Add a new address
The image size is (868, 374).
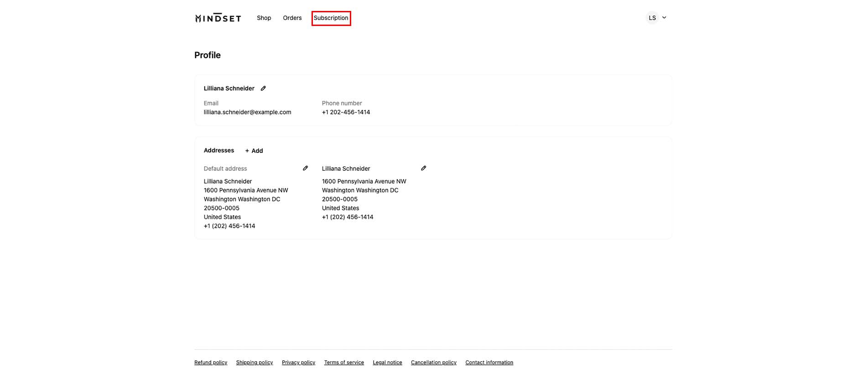coord(254,151)
